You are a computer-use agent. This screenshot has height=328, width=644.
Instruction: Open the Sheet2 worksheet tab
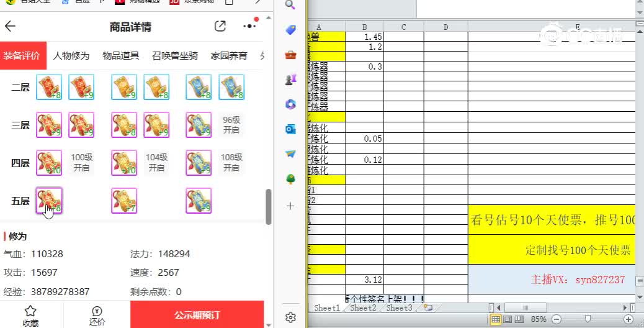[x=363, y=307]
